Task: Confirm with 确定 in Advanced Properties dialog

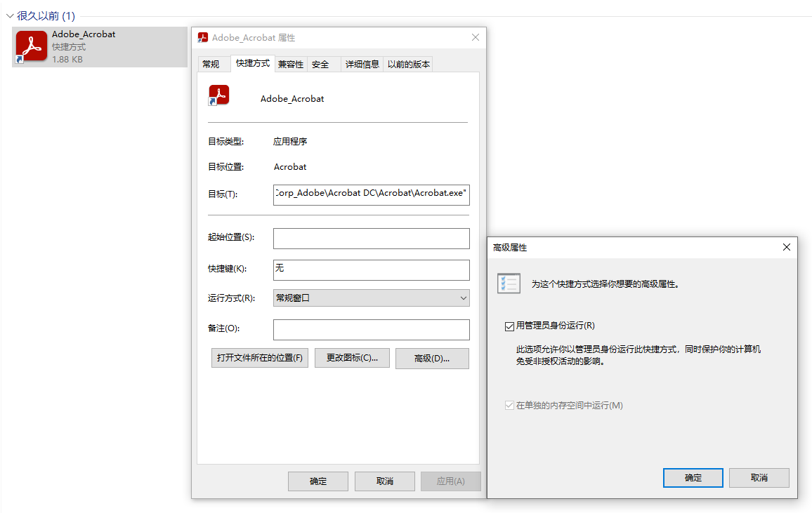Action: (x=693, y=478)
